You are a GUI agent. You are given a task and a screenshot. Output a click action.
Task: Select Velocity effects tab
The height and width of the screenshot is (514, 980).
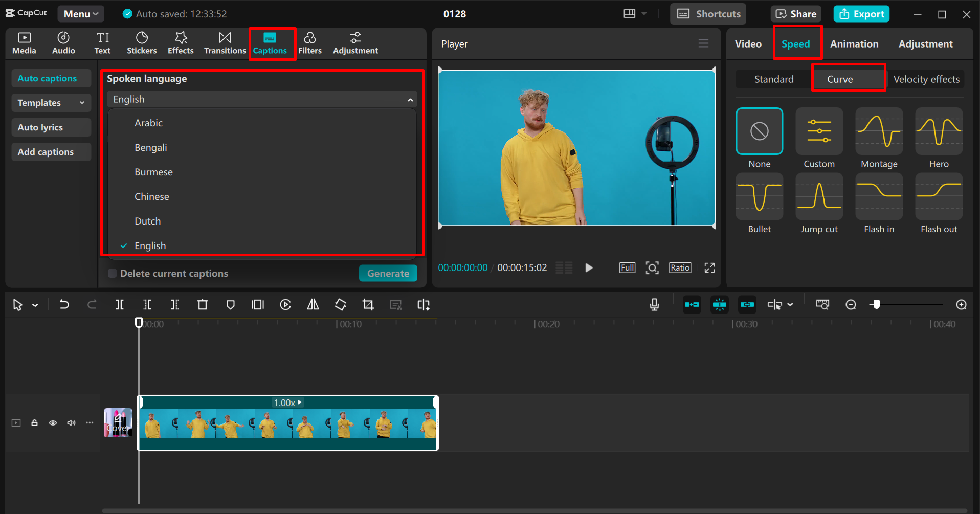coord(926,79)
